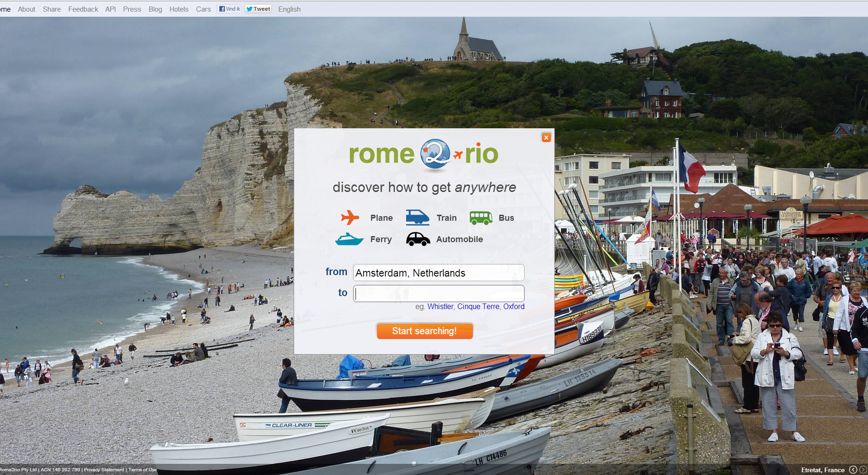Open the Press page
Viewport: 868px width, 475px height.
[x=132, y=9]
